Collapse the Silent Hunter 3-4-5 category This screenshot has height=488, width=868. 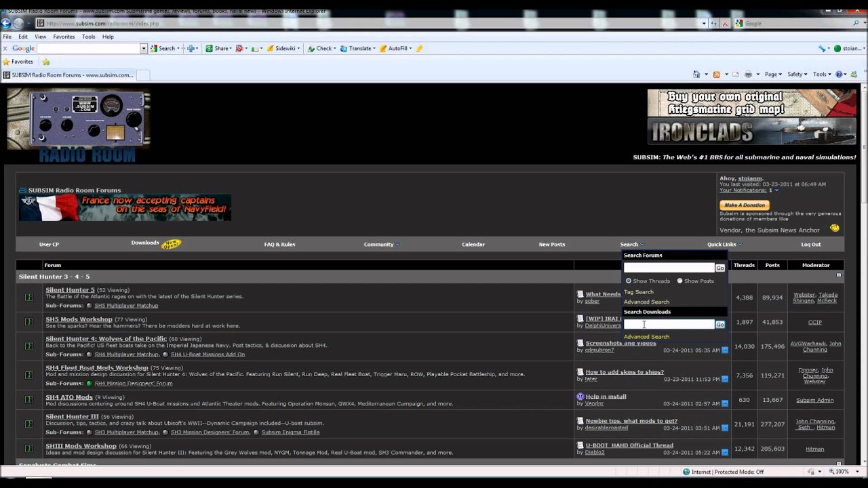point(839,275)
